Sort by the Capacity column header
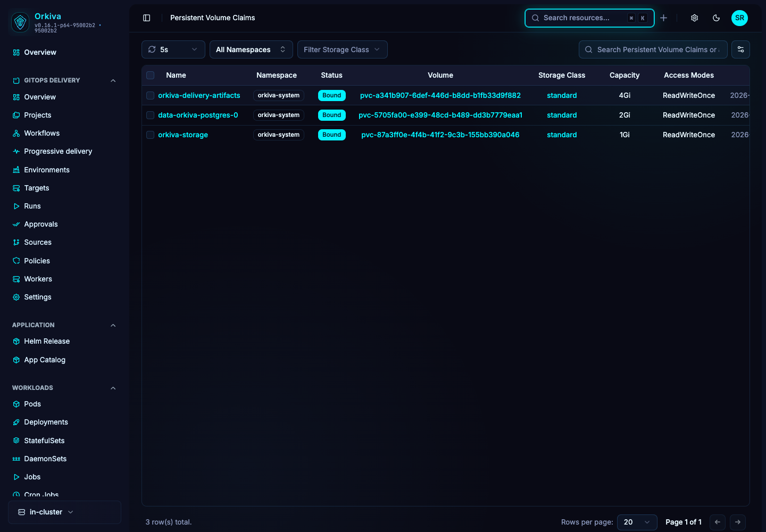The image size is (766, 532). click(x=625, y=75)
